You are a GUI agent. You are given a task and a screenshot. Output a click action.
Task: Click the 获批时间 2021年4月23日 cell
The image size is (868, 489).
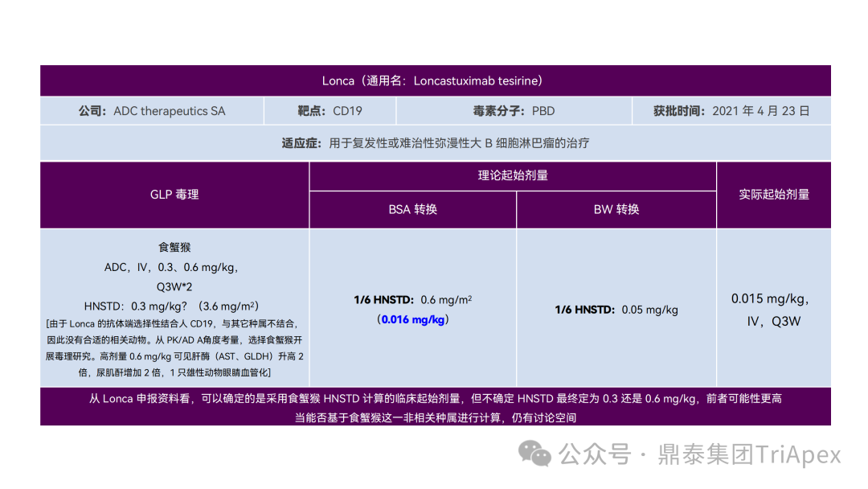(x=731, y=111)
